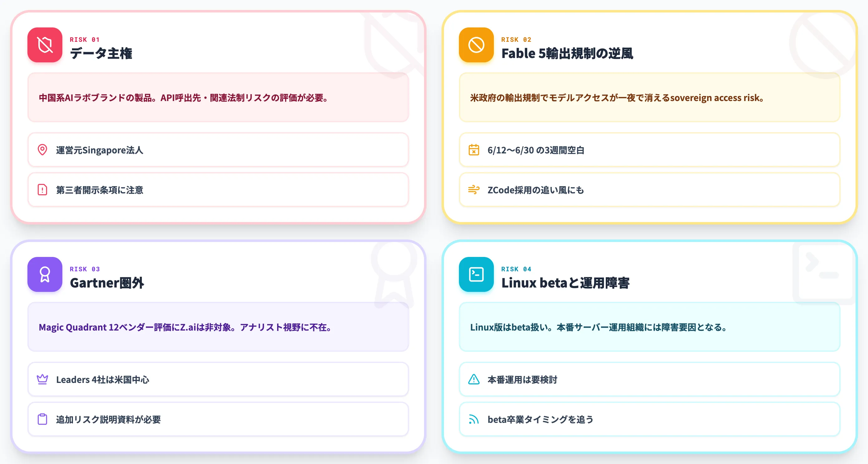Click the RISK 04 label
The height and width of the screenshot is (464, 868).
(516, 269)
